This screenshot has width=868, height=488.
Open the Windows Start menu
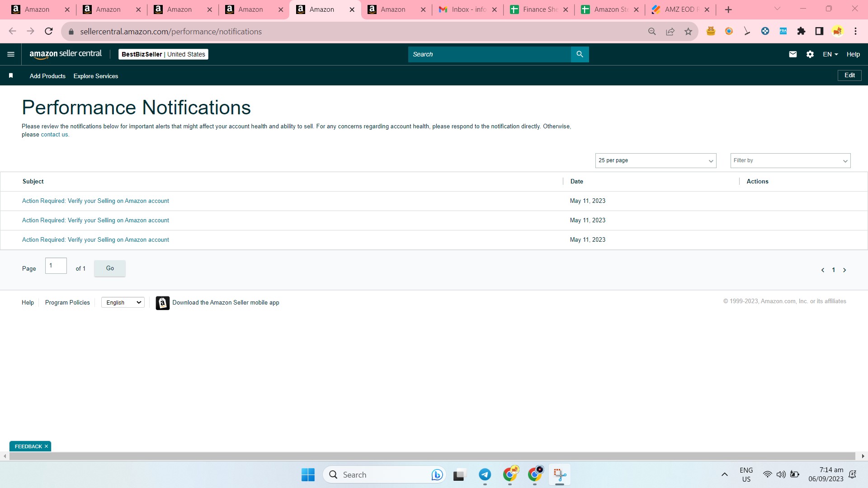308,475
